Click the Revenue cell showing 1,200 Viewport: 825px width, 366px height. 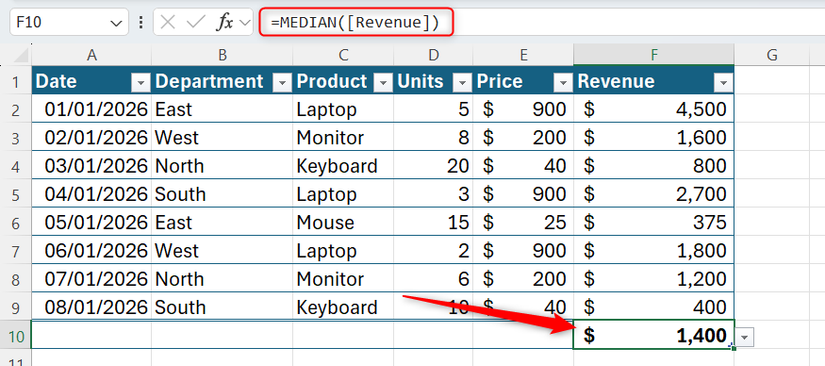coord(654,278)
